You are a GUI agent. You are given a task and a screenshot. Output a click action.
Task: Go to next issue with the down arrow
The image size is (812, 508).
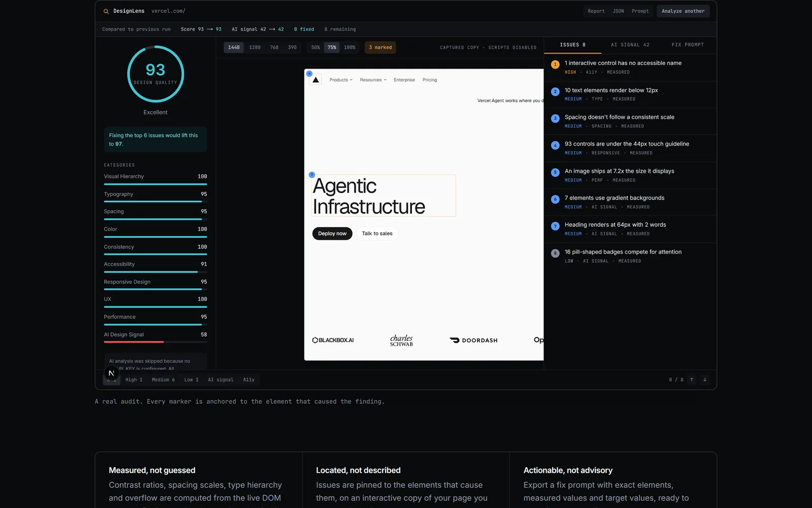[x=705, y=379]
